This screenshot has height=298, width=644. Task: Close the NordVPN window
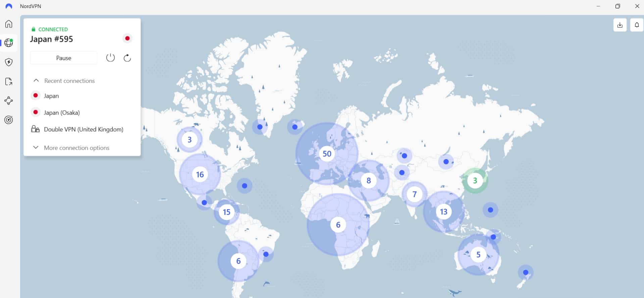(x=637, y=6)
